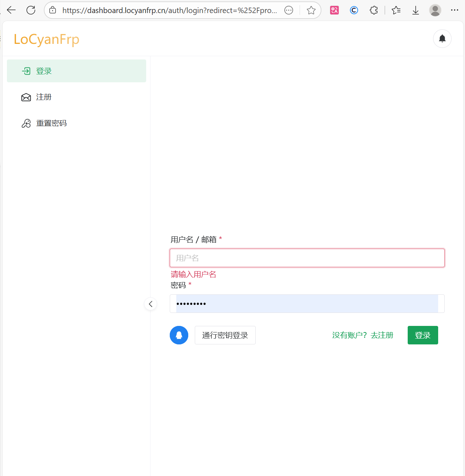Open the browser favorites list icon
Screen dimensions: 465x476
pos(396,10)
